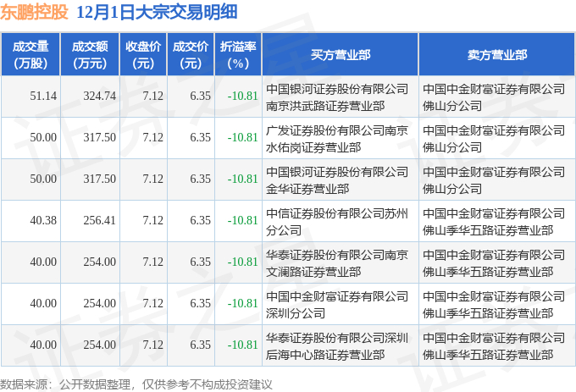Click '40.00' in the 深圳分公司 buyer row

click(43, 304)
